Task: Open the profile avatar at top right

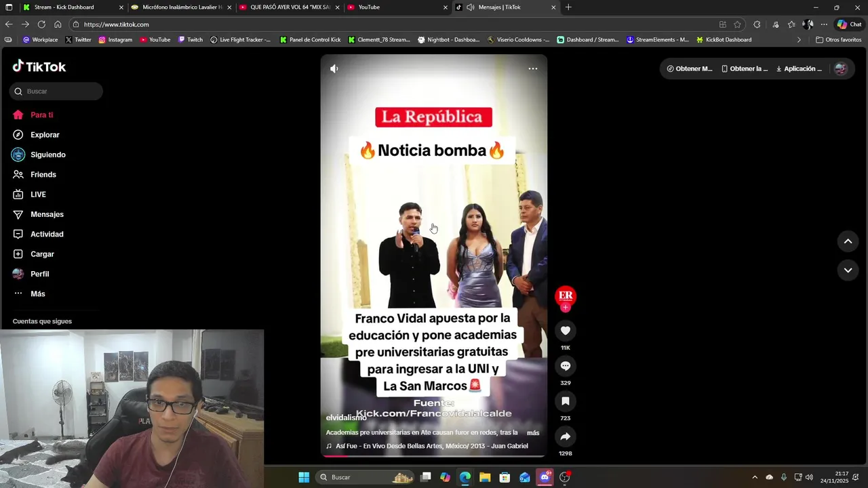Action: click(841, 68)
